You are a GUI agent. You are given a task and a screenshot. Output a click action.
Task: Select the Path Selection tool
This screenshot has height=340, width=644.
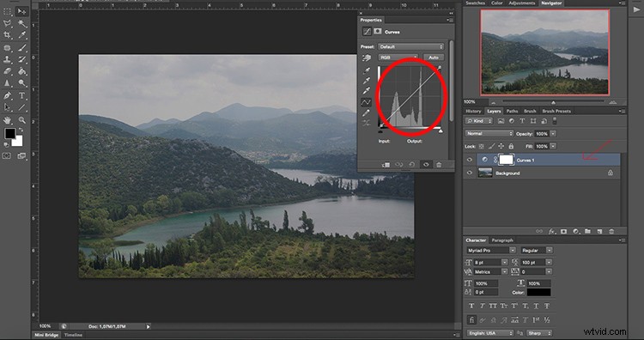(8, 107)
